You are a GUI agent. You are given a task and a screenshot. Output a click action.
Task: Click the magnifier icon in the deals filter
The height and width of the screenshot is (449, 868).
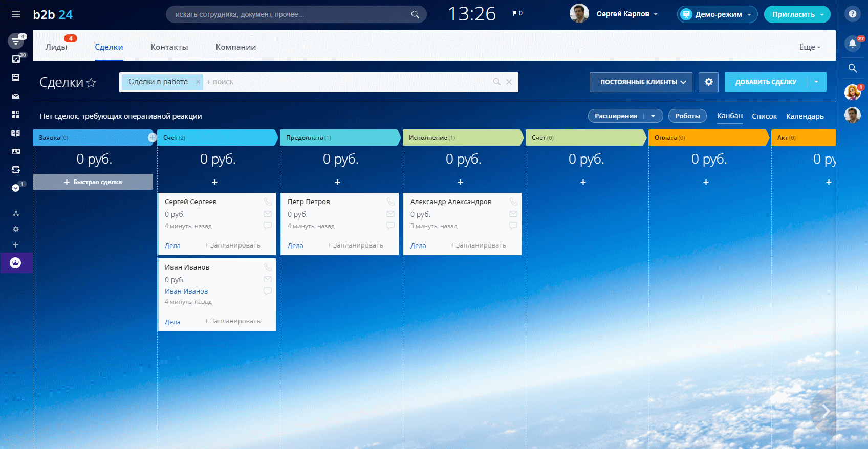[x=496, y=82]
